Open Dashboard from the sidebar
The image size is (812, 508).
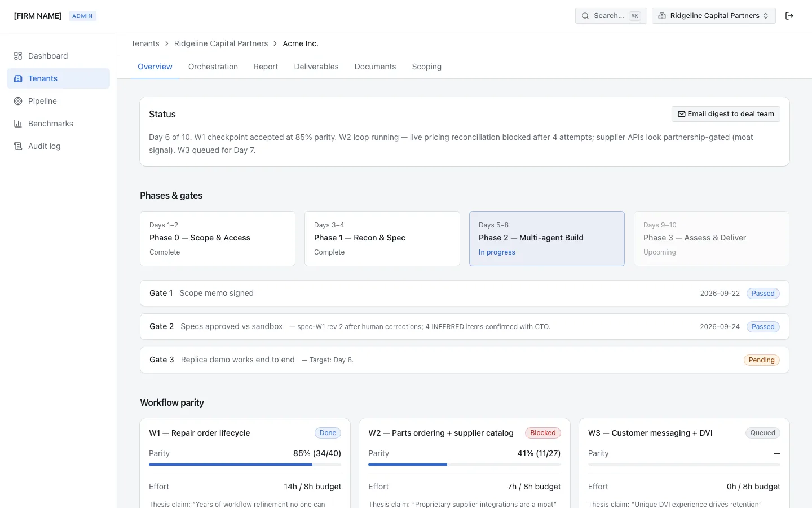pyautogui.click(x=58, y=56)
